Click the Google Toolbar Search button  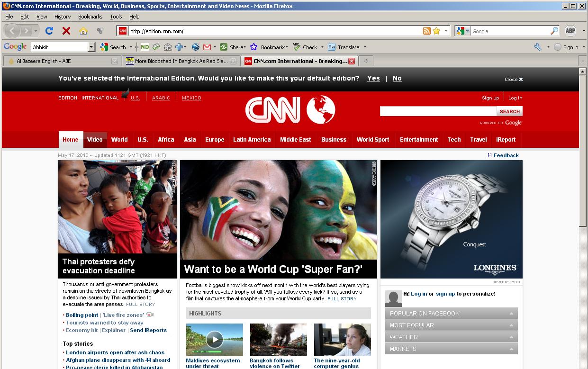(x=113, y=47)
